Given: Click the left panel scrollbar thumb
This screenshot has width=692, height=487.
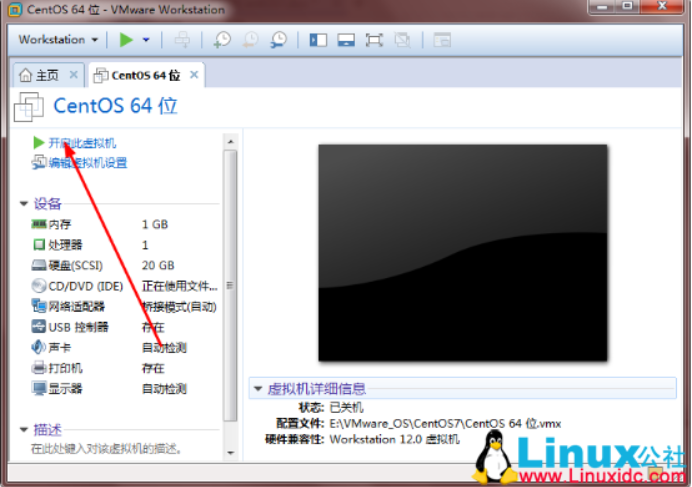Looking at the screenshot, I should click(230, 285).
